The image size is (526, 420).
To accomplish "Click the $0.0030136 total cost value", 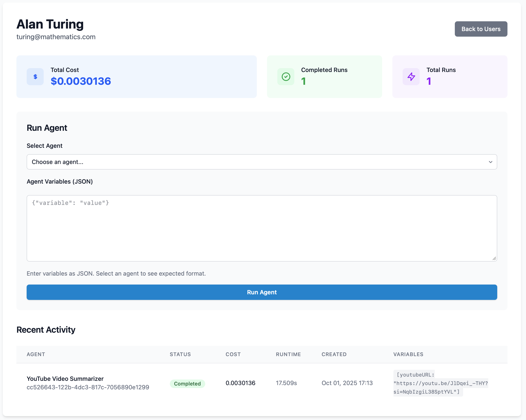I will [x=81, y=81].
